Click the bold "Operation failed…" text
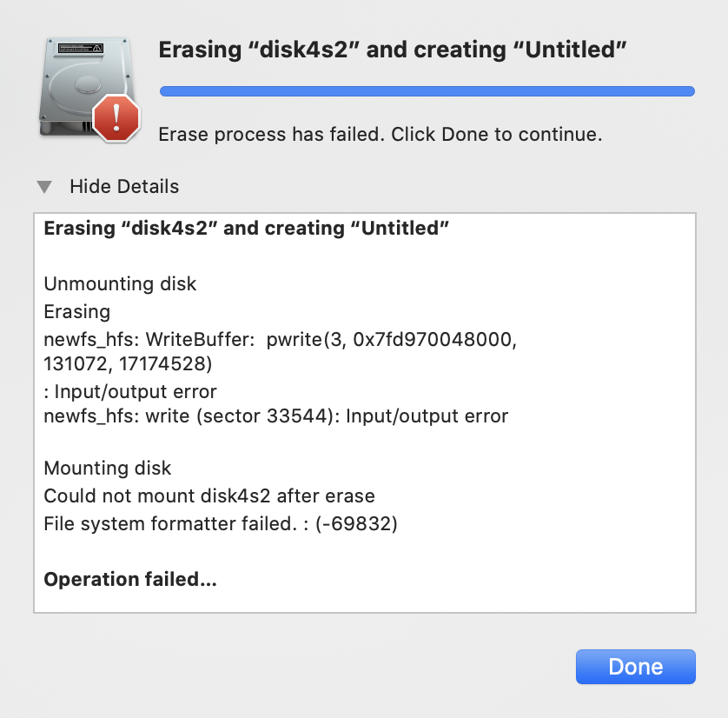Viewport: 728px width, 718px height. 130,580
